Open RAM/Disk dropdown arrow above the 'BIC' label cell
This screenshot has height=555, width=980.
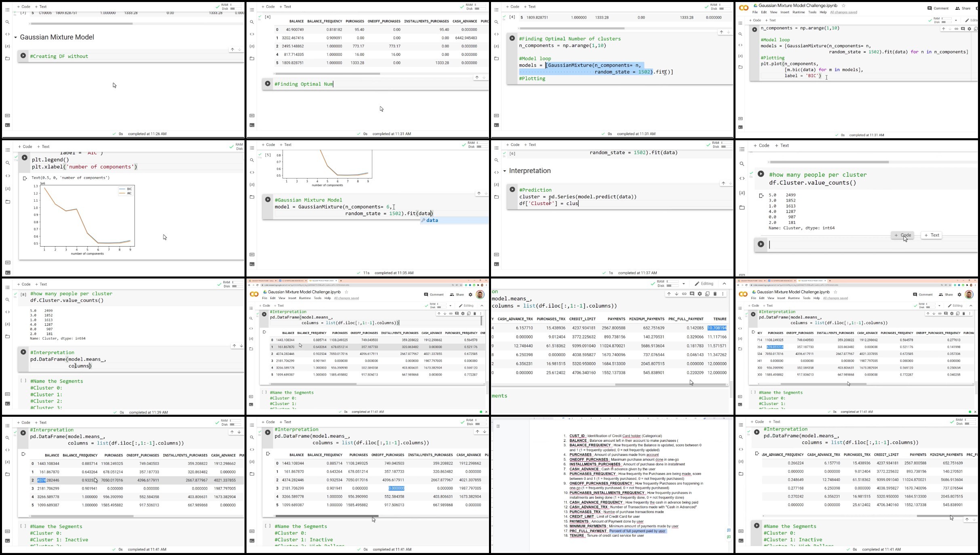point(956,20)
